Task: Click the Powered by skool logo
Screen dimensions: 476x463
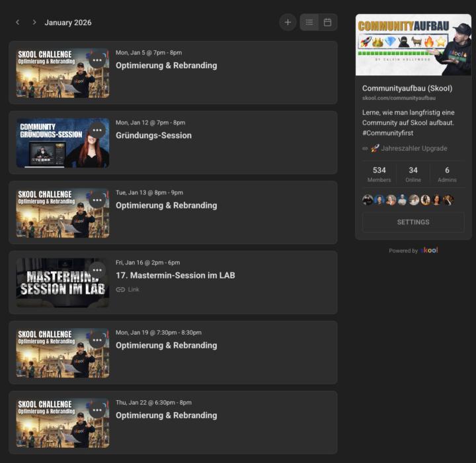Action: pyautogui.click(x=429, y=250)
